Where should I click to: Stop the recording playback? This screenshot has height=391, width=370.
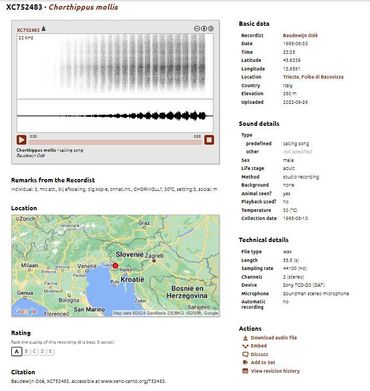coord(209,140)
